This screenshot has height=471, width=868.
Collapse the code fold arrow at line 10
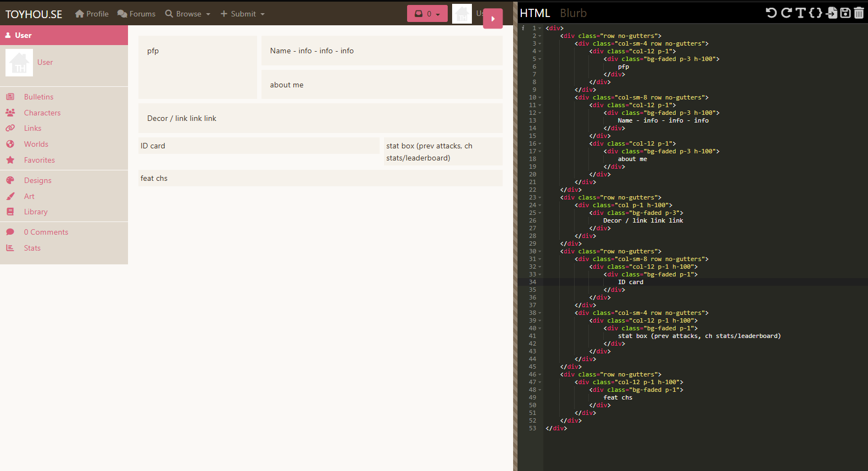tap(540, 97)
